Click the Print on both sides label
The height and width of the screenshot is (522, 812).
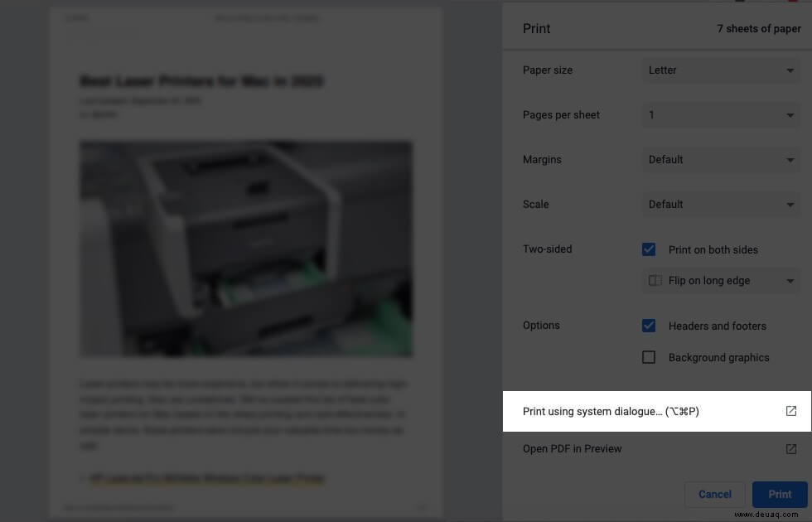[x=713, y=249]
